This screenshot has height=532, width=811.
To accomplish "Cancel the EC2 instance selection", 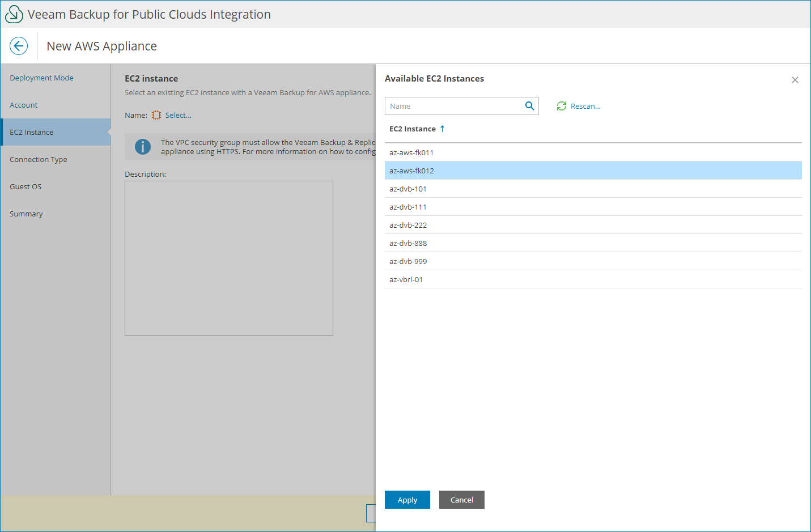I will tap(461, 500).
